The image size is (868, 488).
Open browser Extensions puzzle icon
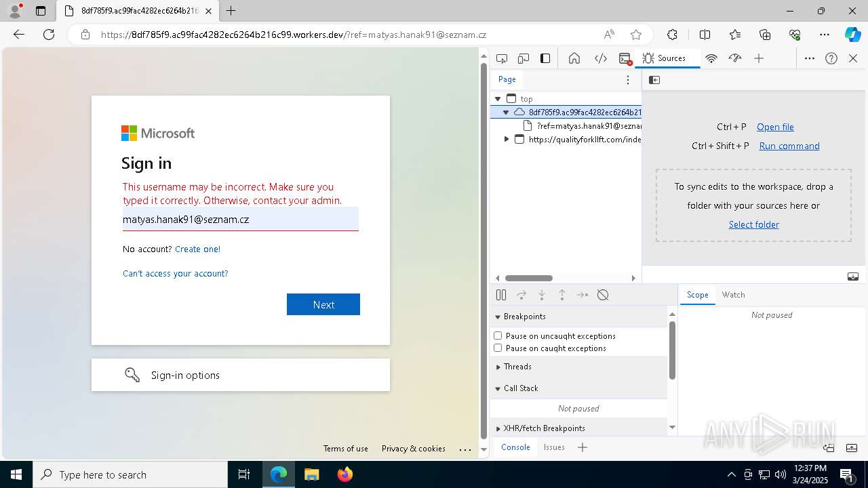[672, 35]
